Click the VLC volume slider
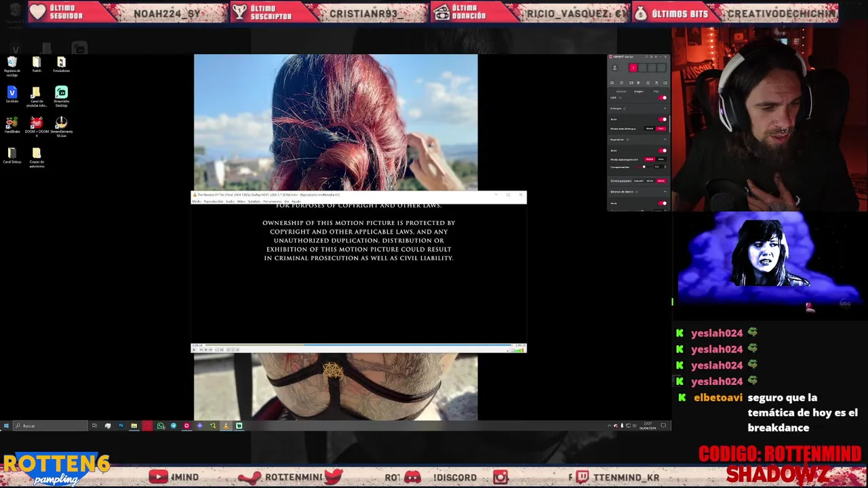 click(x=517, y=350)
